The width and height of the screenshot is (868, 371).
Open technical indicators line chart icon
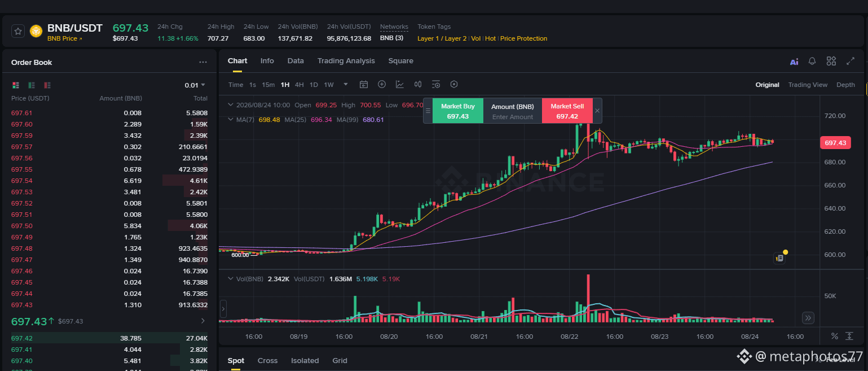click(x=400, y=85)
